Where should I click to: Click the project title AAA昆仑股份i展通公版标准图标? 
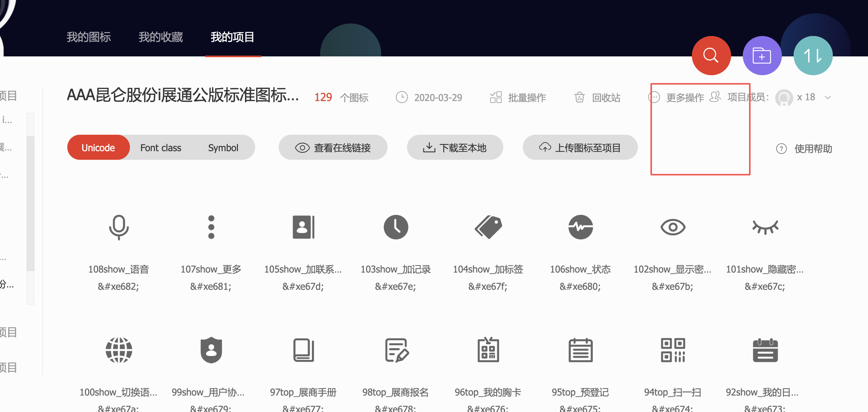[x=183, y=95]
